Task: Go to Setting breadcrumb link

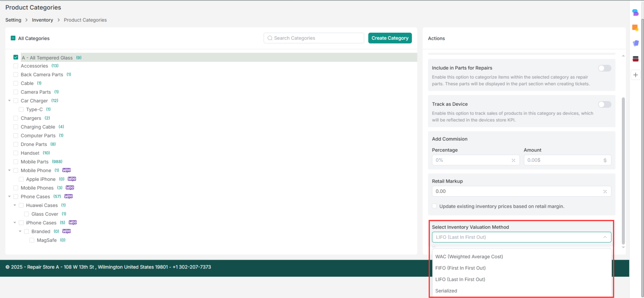Action: tap(13, 20)
